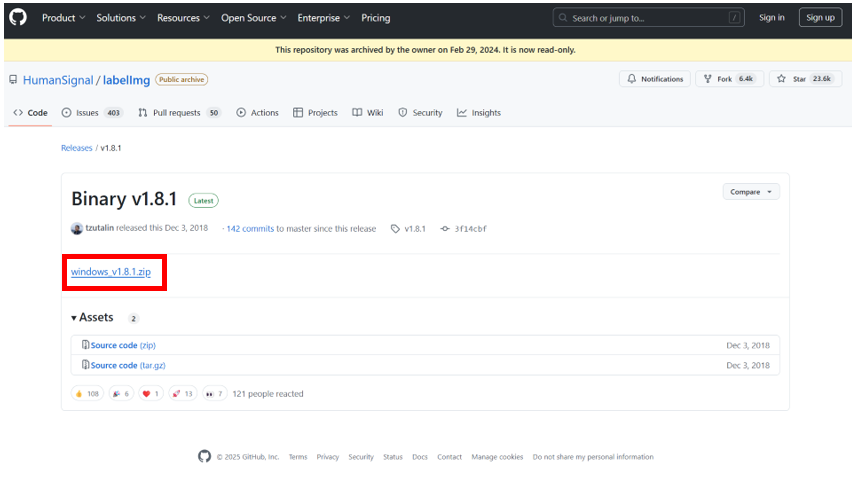Screen dimensions: 852x484
Task: Click the rocket reaction 13
Action: 183,393
